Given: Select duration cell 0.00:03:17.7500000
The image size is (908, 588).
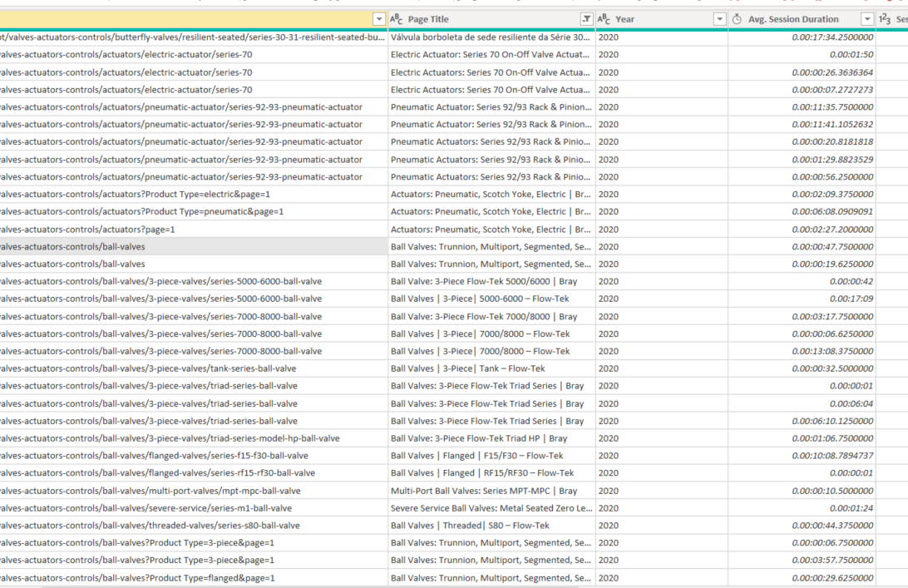Looking at the screenshot, I should pos(802,316).
